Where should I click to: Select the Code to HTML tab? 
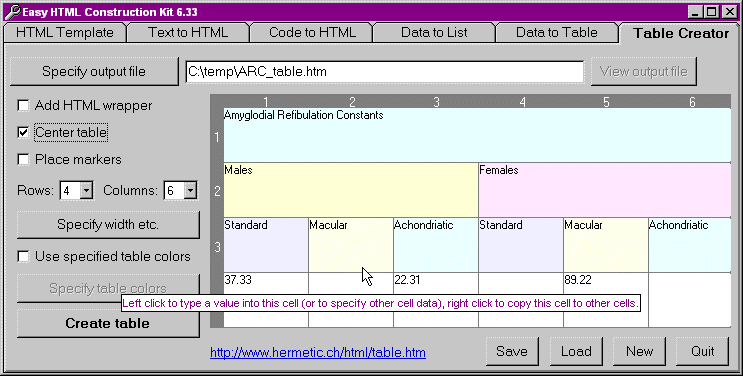click(x=312, y=33)
